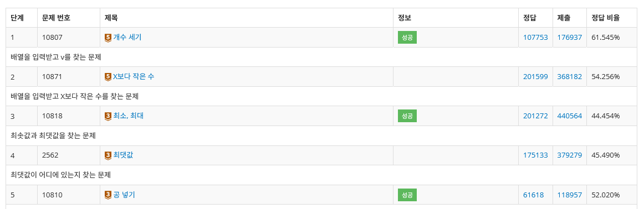Click the 성공 badge for problem 10810
Screen dimensions: 644x209
tap(407, 195)
